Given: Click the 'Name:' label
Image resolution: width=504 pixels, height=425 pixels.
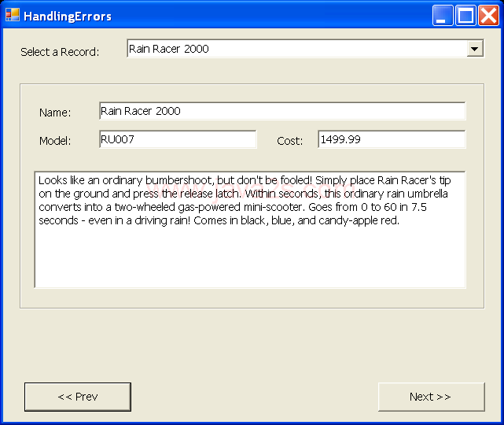Looking at the screenshot, I should pyautogui.click(x=55, y=113).
